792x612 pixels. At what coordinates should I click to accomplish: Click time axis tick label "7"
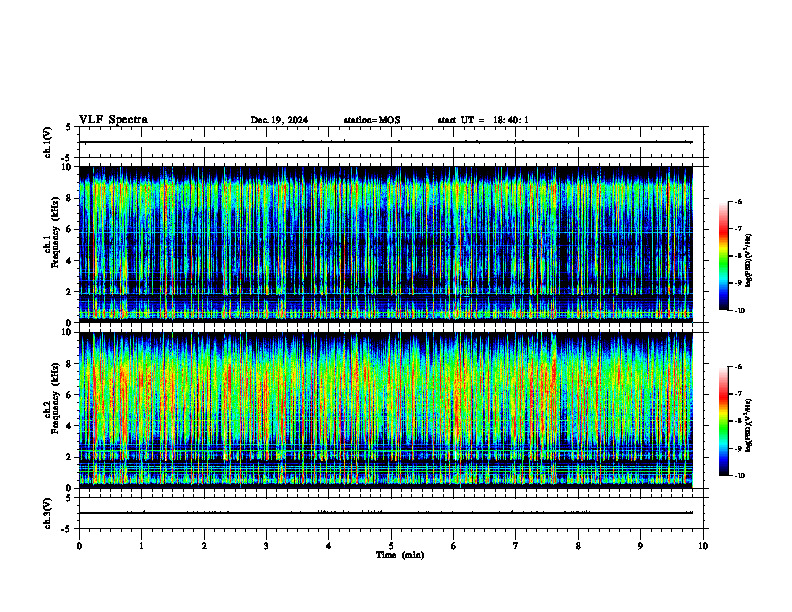(516, 546)
